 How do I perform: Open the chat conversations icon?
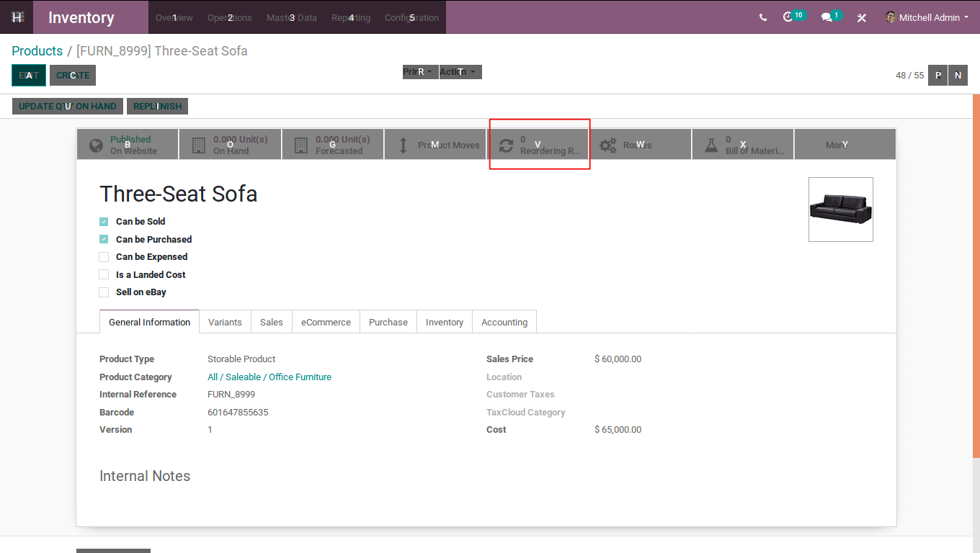[831, 17]
